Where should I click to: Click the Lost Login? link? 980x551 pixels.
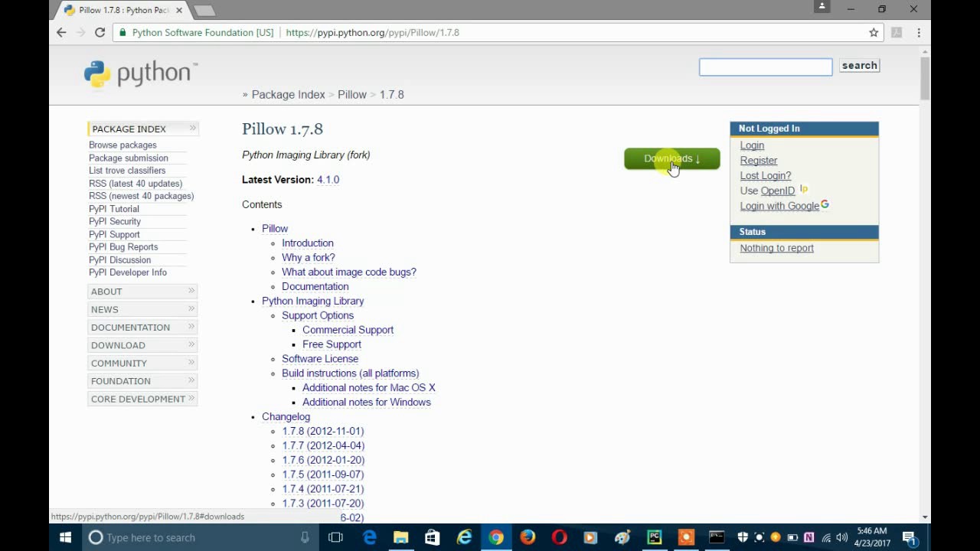(x=766, y=175)
